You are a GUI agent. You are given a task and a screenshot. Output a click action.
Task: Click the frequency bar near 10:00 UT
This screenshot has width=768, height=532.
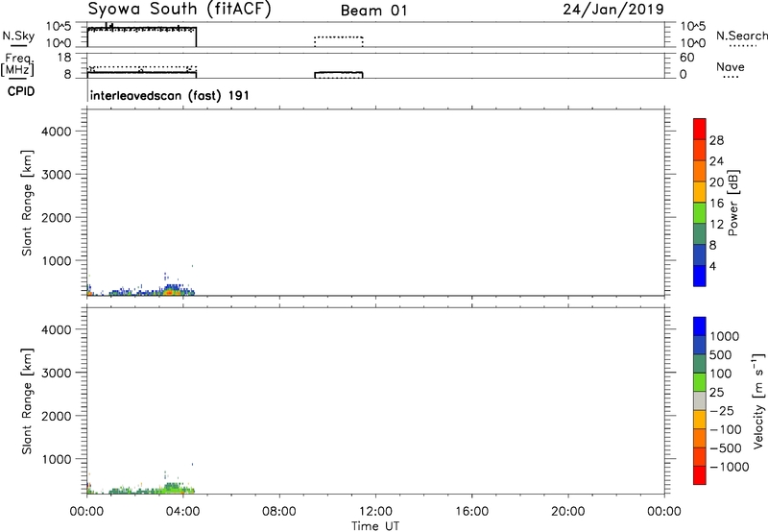[x=339, y=75]
